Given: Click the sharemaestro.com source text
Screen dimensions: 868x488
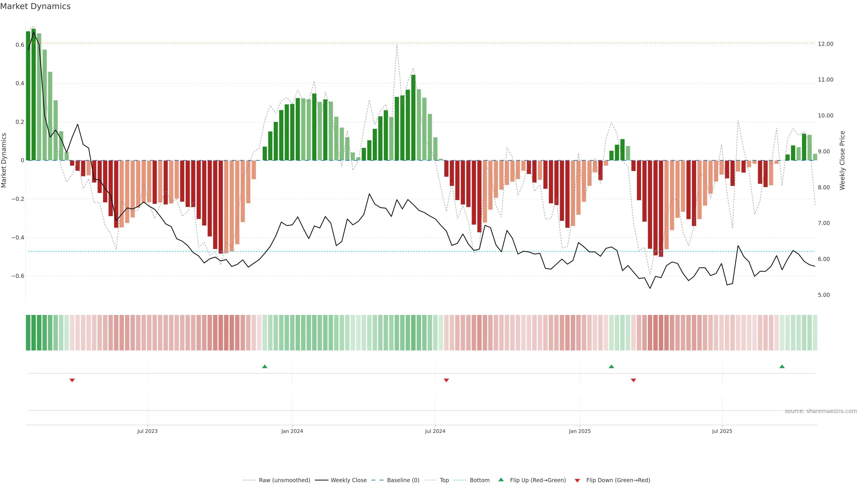Looking at the screenshot, I should (821, 411).
